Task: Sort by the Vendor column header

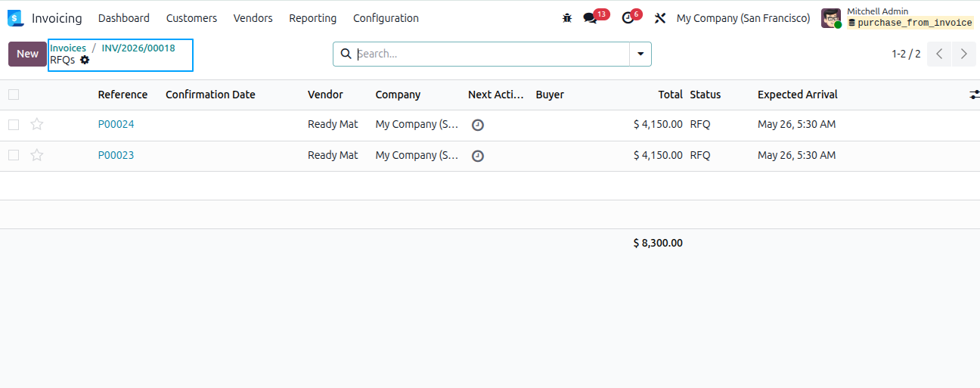Action: pyautogui.click(x=325, y=95)
